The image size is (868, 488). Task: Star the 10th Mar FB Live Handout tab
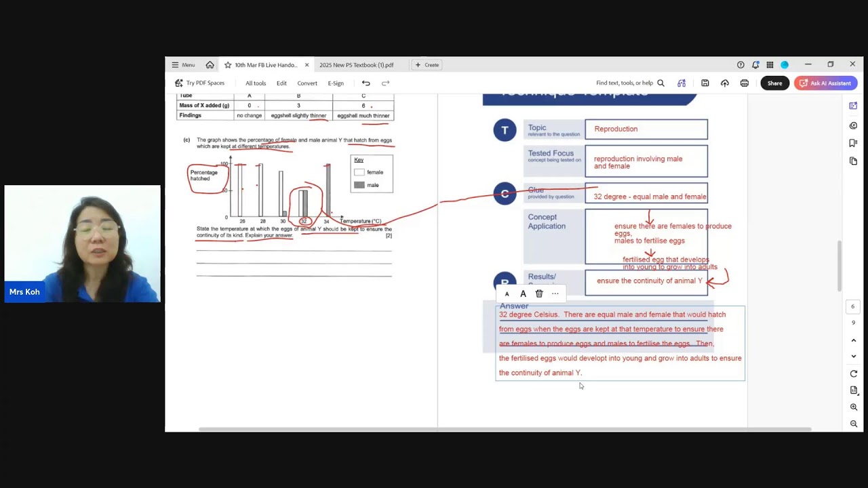[227, 65]
